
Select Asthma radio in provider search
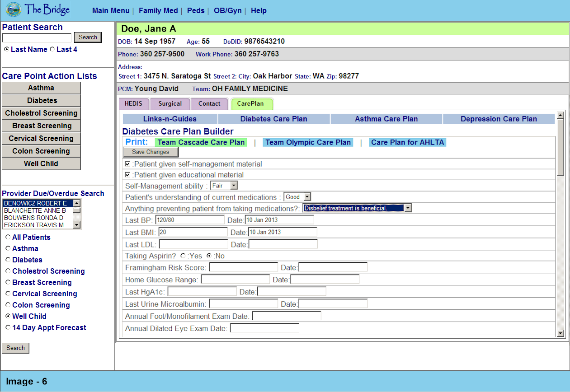8,248
